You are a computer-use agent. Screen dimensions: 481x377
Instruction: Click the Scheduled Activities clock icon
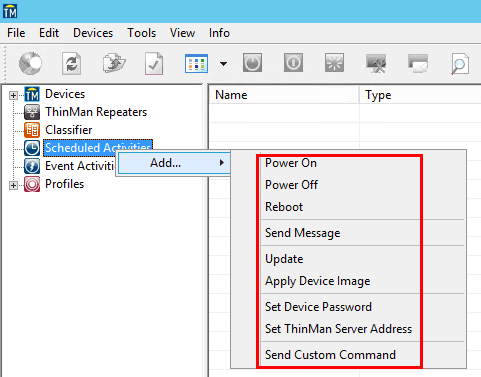32,148
